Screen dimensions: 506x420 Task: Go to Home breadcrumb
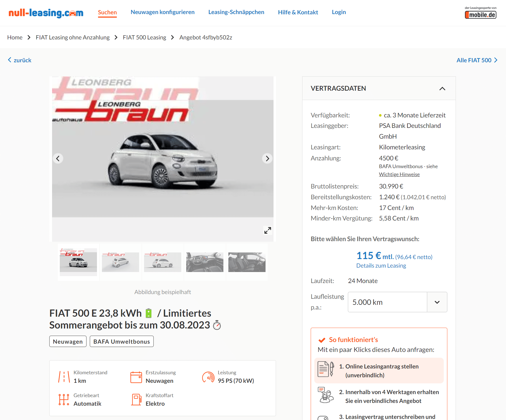[x=15, y=37]
